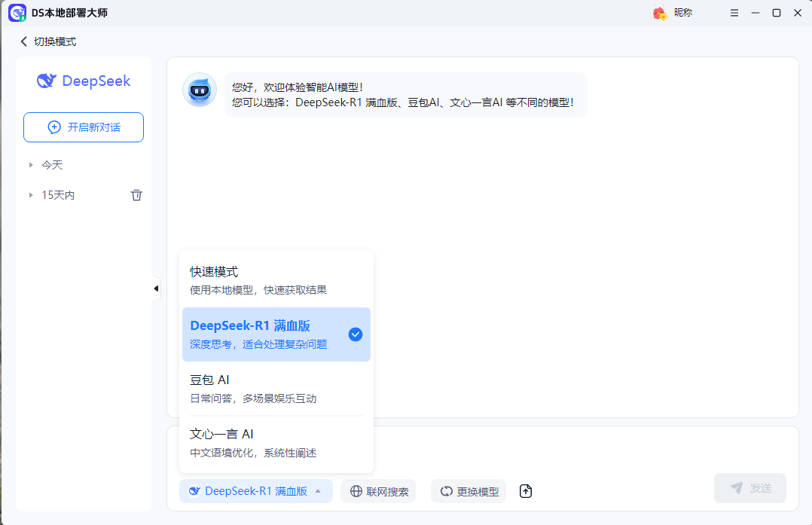The image size is (812, 525).
Task: Click the sidebar collapse arrow on the panel edge
Action: click(x=156, y=288)
